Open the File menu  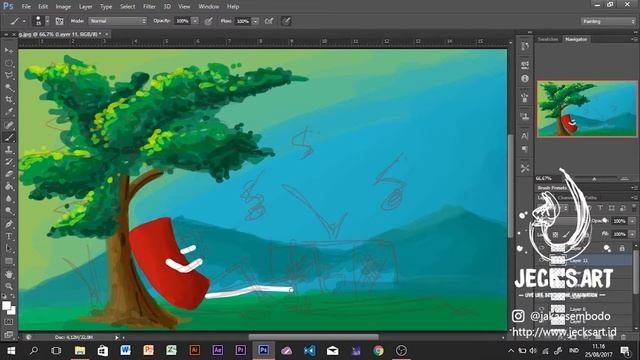click(x=26, y=7)
